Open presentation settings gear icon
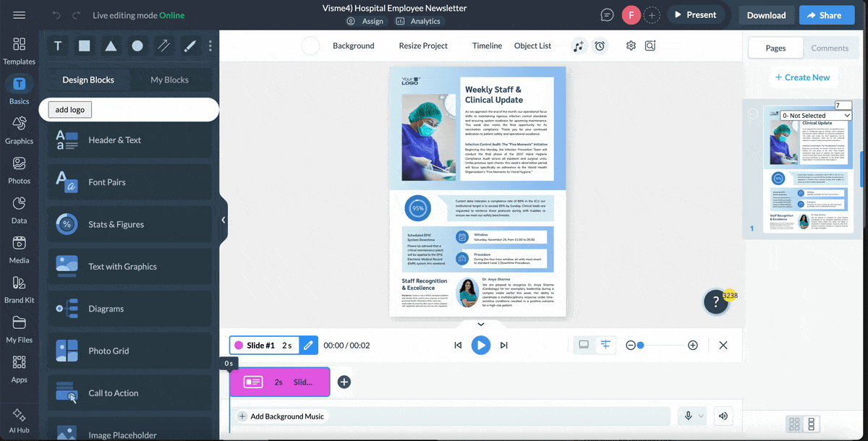Screen dimensions: 868x441 click(x=630, y=46)
